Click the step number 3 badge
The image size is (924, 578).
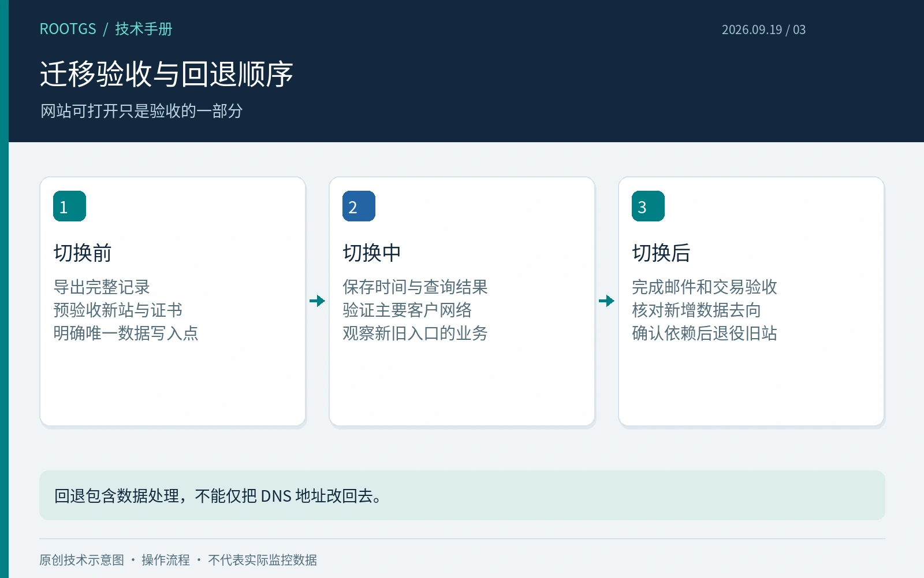point(648,206)
